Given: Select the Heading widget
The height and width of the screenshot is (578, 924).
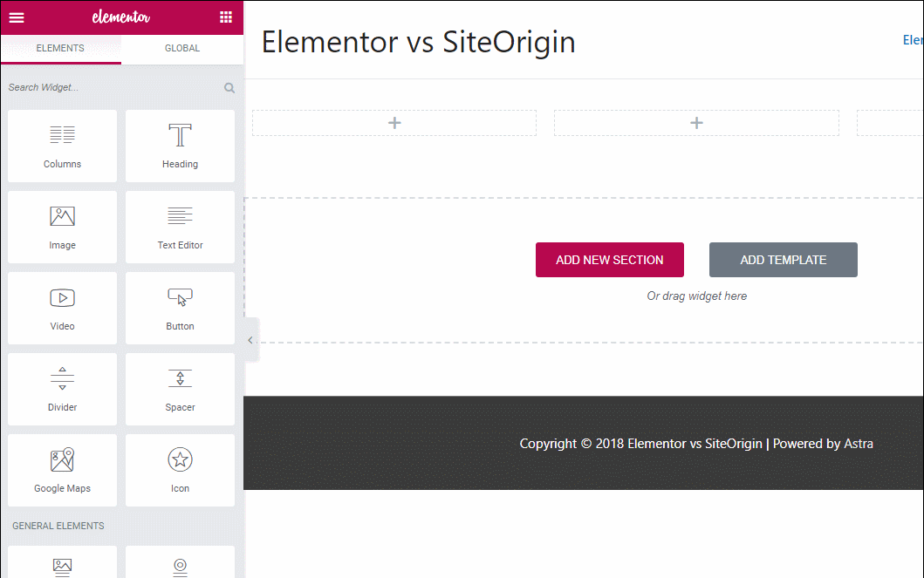Looking at the screenshot, I should (x=180, y=146).
